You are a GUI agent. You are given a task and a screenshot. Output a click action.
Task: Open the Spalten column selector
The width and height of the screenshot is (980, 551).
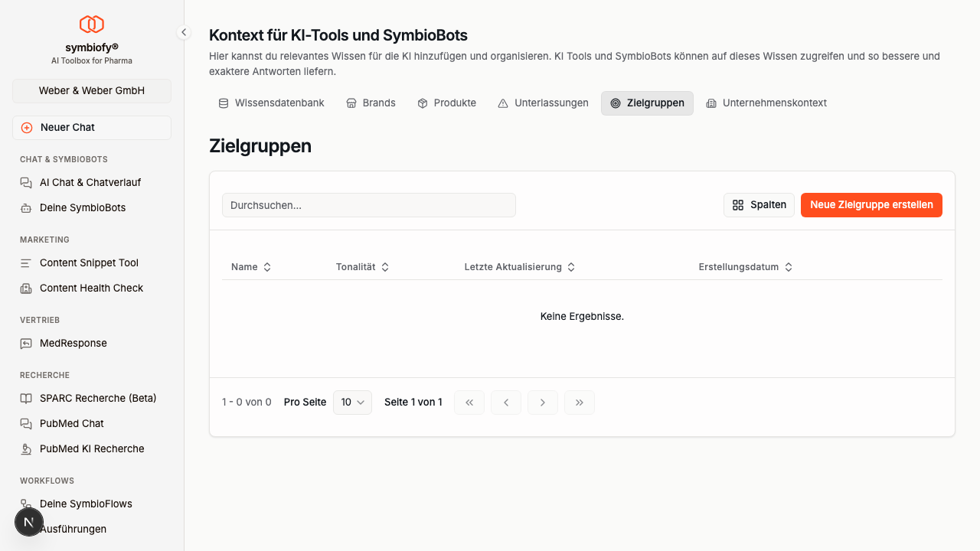pyautogui.click(x=759, y=205)
